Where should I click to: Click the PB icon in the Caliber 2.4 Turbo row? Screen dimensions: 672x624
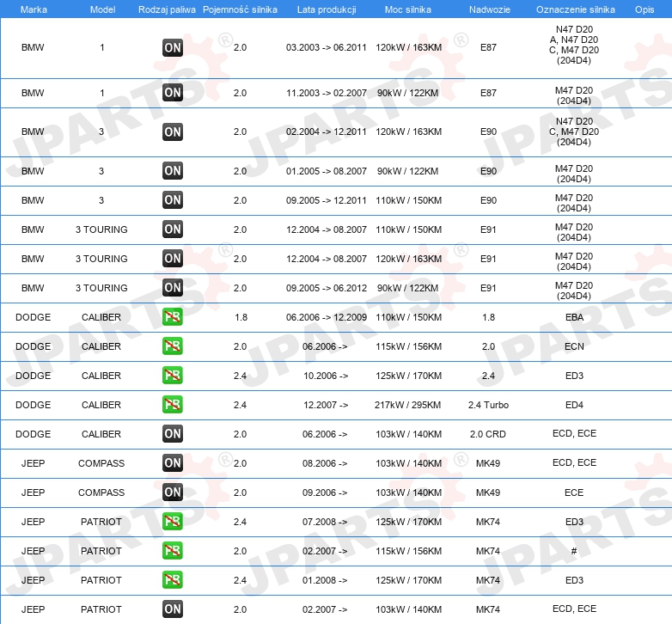172,404
